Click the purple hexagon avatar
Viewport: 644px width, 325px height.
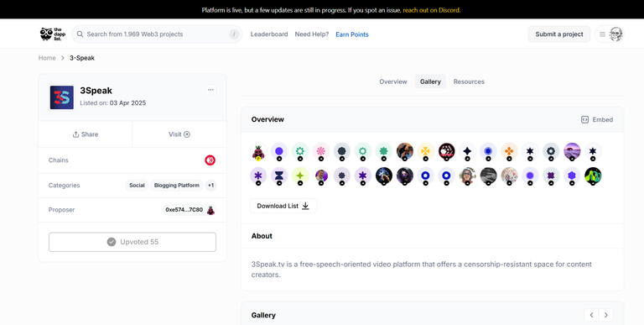(572, 176)
